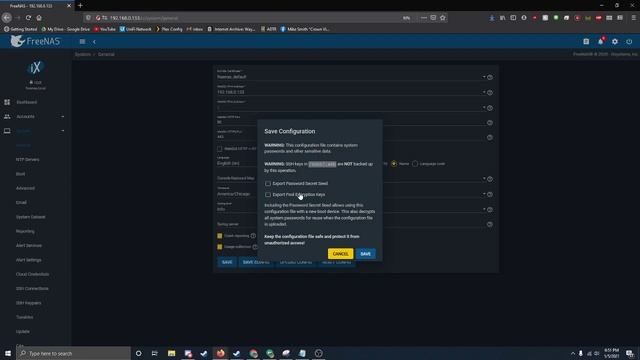
Task: Click the form's SAVE button at bottom-left
Action: pos(227,262)
